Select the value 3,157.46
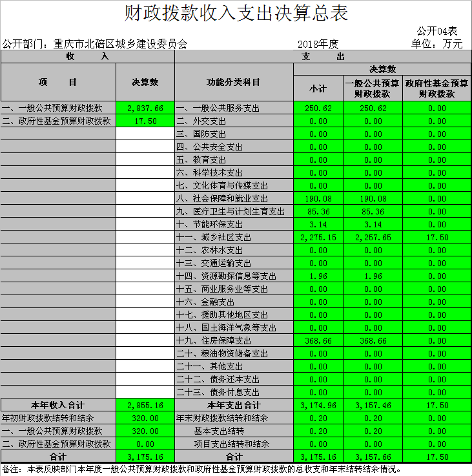The height and width of the screenshot is (476, 472). click(x=373, y=405)
